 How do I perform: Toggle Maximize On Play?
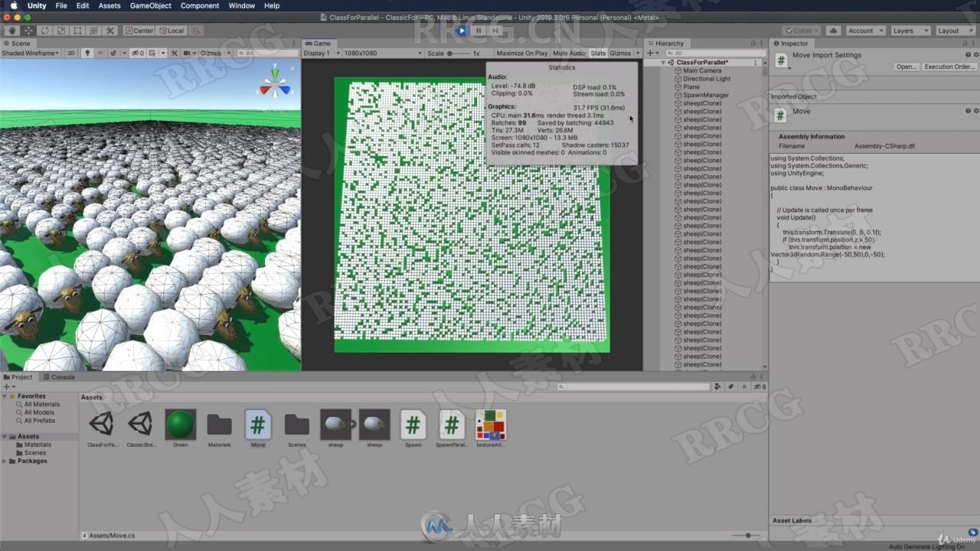click(521, 54)
